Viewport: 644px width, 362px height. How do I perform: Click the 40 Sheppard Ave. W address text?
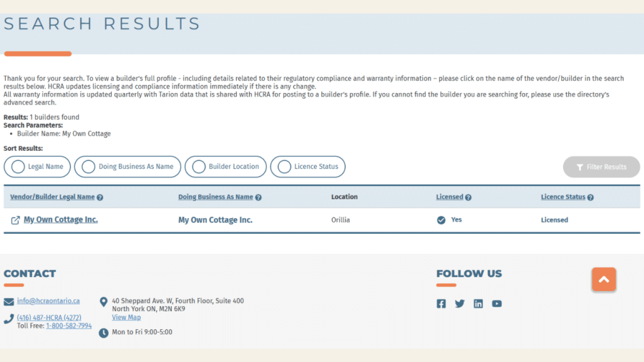pos(178,301)
